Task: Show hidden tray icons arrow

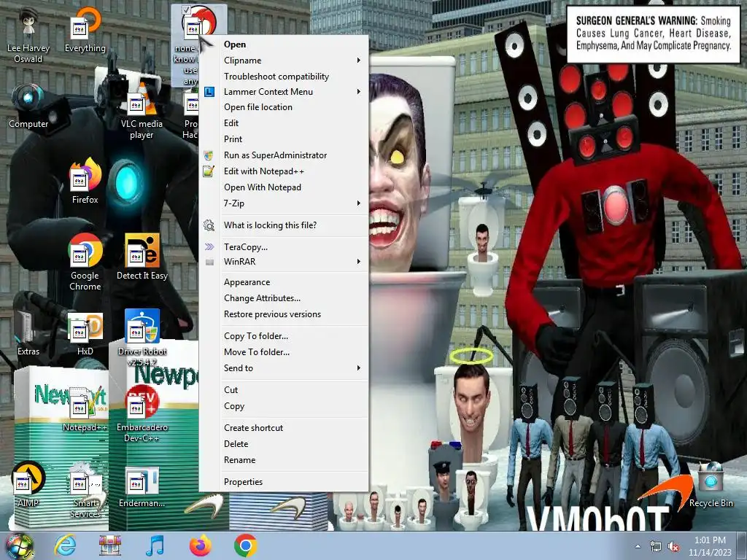Action: click(638, 547)
